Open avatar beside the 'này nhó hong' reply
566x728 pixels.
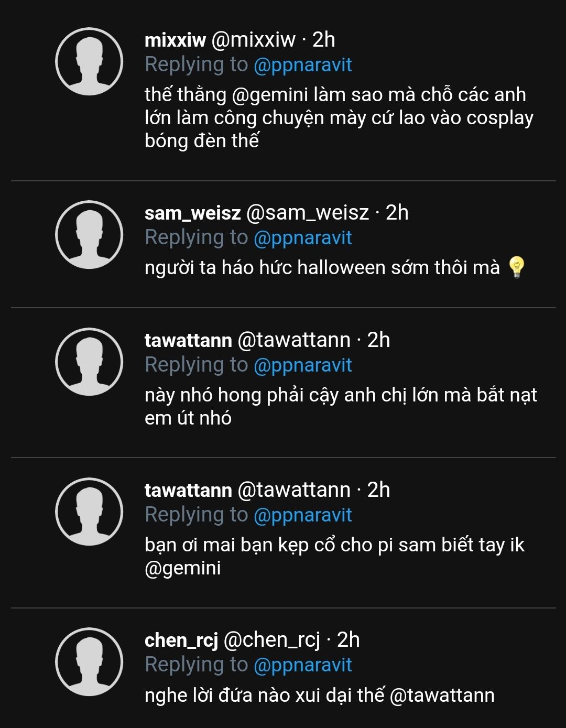(89, 362)
